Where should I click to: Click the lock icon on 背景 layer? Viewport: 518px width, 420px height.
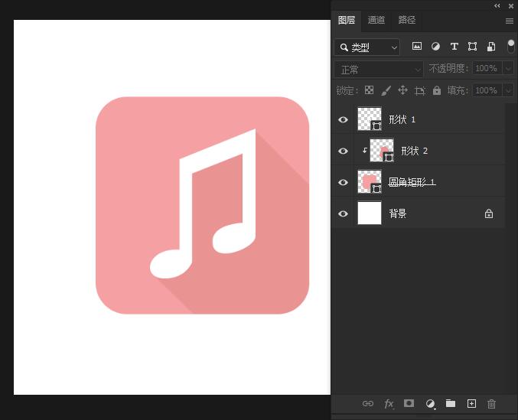point(489,213)
